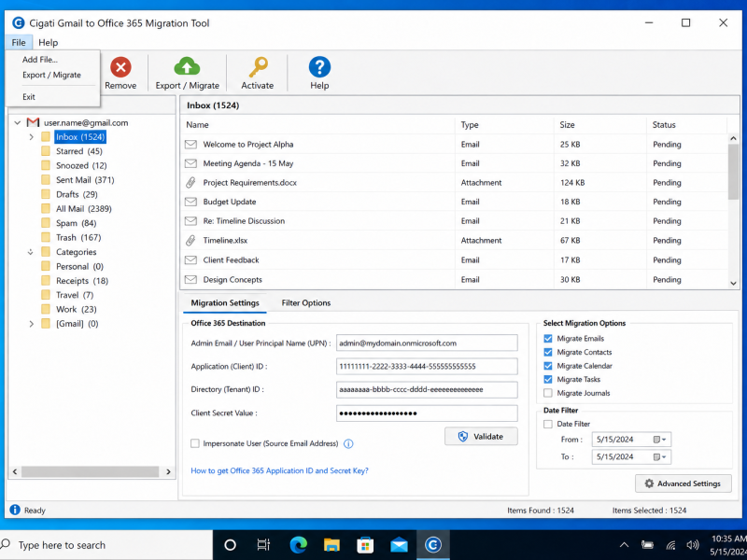Expand the [Gmail] (0) folder node
This screenshot has height=560, width=747.
[32, 324]
